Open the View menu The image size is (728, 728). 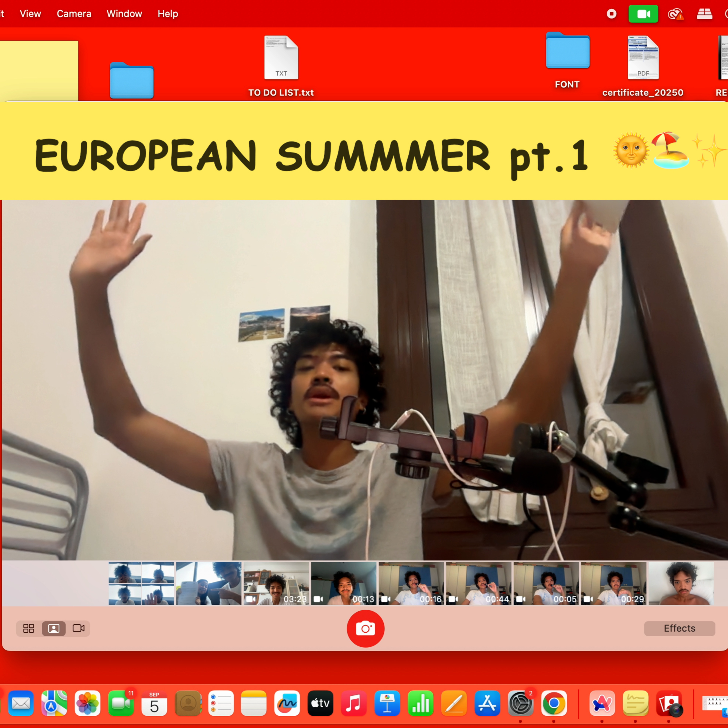(x=30, y=14)
